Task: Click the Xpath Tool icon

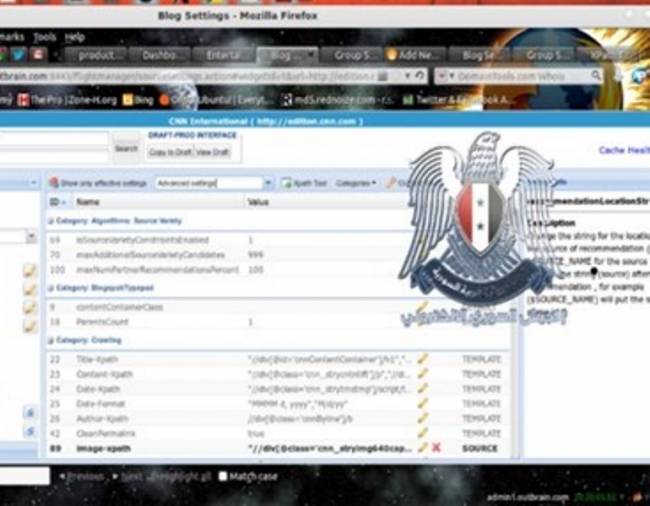Action: [286, 183]
